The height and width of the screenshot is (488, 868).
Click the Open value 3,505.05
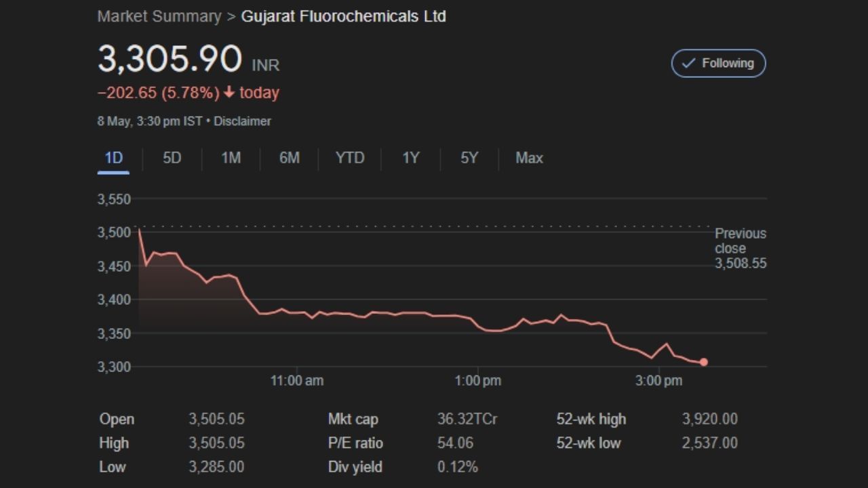point(216,419)
